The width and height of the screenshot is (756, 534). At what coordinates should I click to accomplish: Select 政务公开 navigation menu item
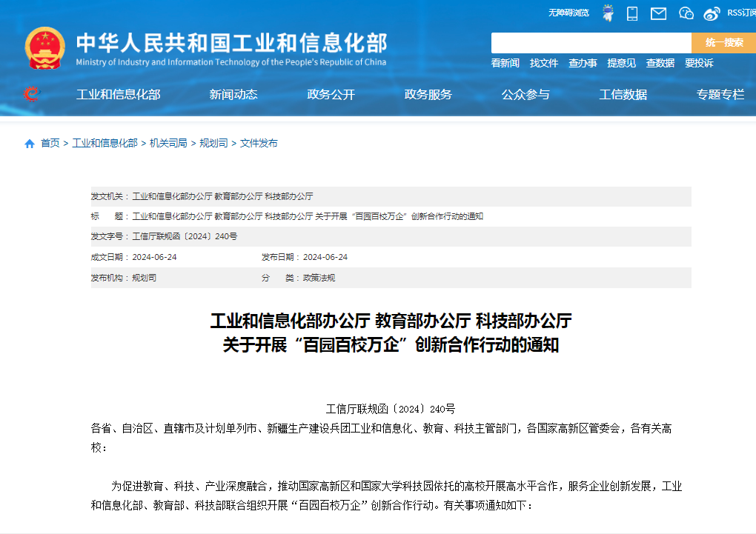[331, 94]
